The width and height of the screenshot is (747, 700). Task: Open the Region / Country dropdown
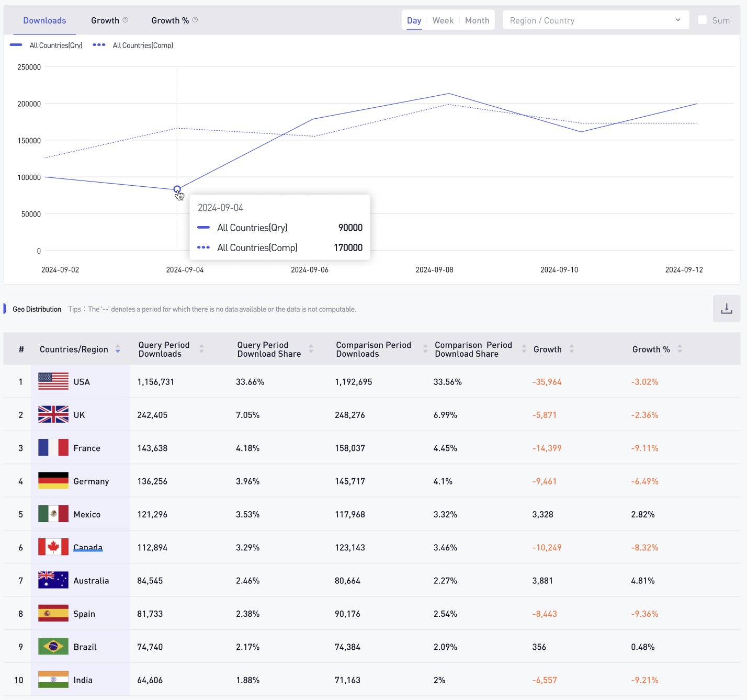596,20
